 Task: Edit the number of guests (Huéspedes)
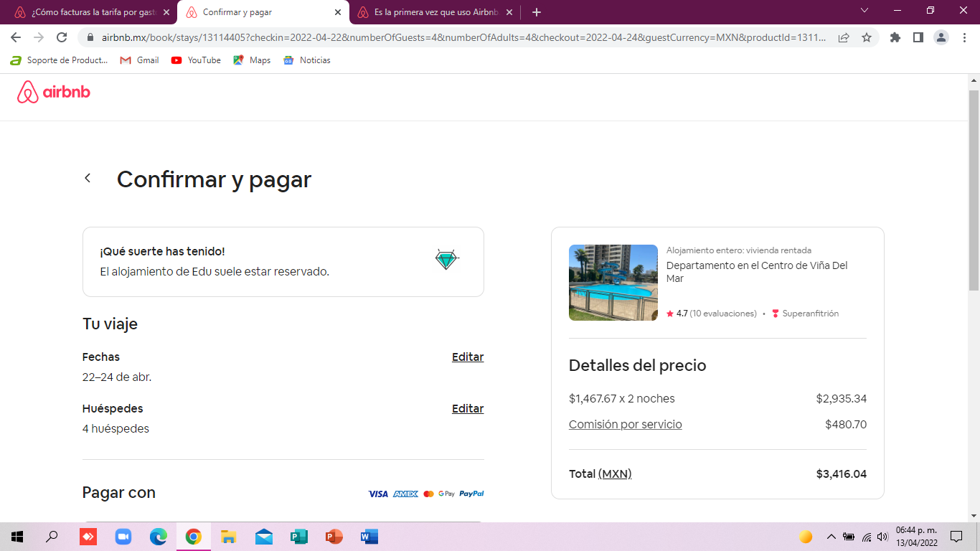point(467,408)
